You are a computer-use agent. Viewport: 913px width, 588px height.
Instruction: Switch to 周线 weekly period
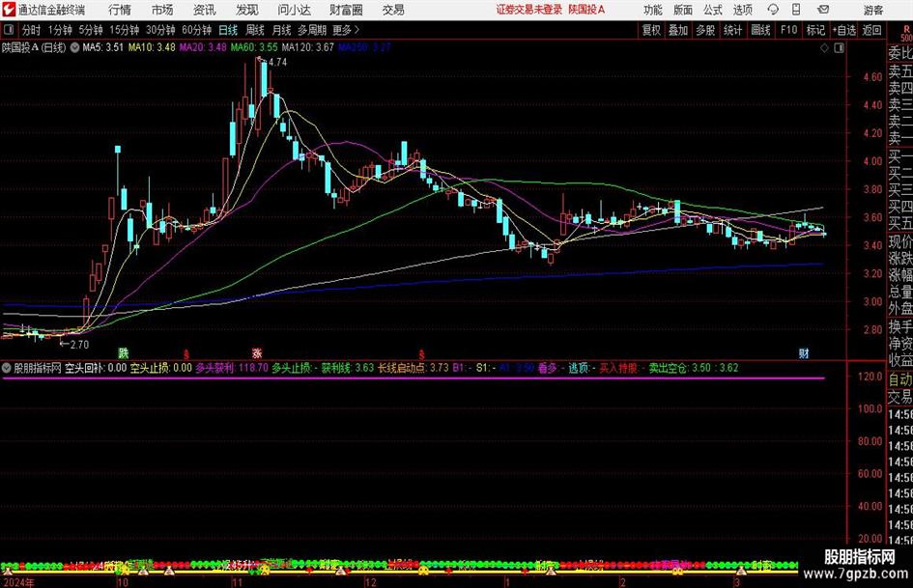pyautogui.click(x=254, y=30)
